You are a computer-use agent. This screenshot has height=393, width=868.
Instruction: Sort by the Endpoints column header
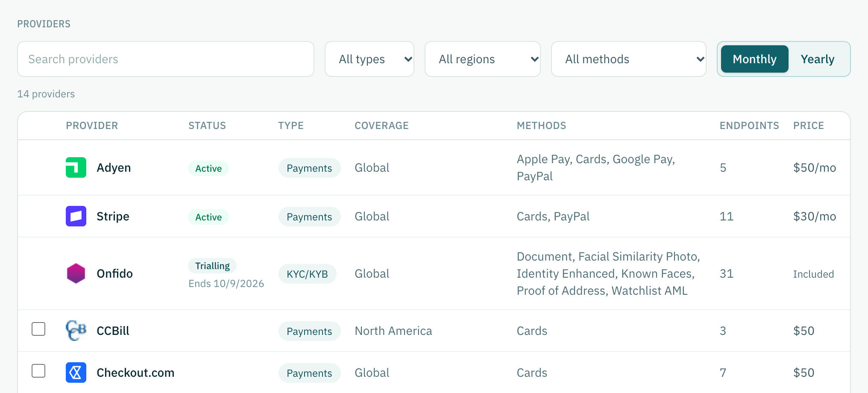point(749,126)
